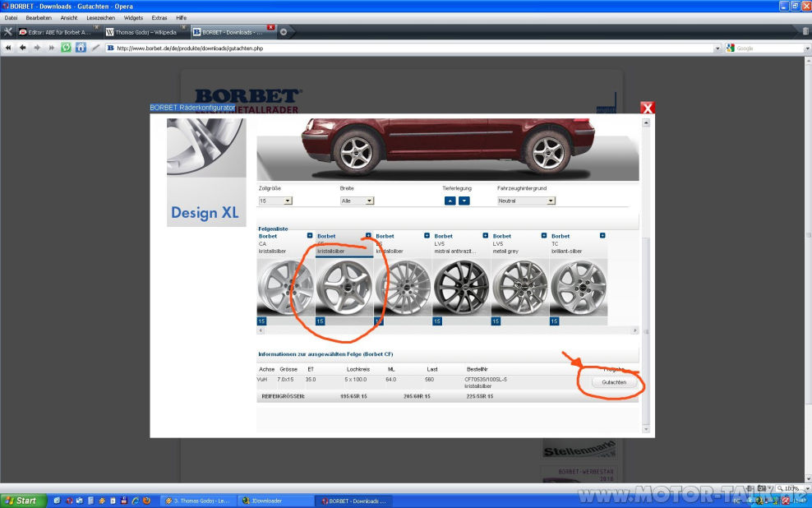
Task: Go back one page
Action: [x=23, y=48]
